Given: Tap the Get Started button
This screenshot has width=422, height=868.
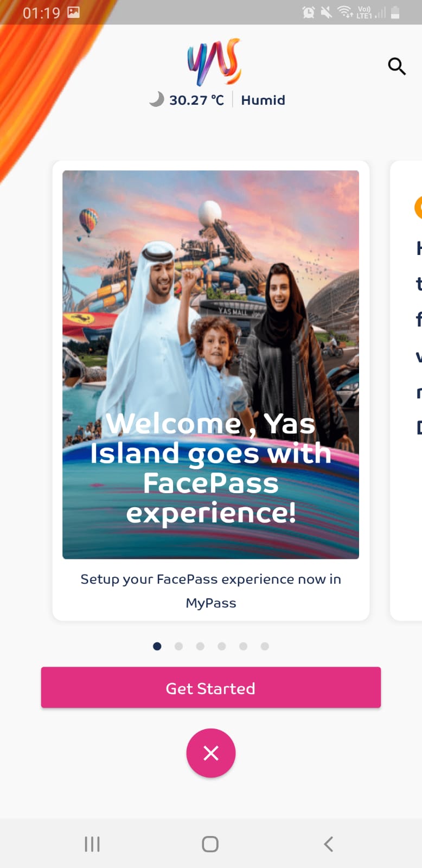Looking at the screenshot, I should click(x=211, y=687).
